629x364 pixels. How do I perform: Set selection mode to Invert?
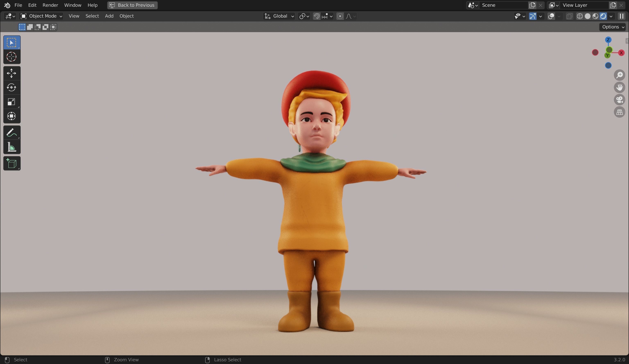(45, 27)
